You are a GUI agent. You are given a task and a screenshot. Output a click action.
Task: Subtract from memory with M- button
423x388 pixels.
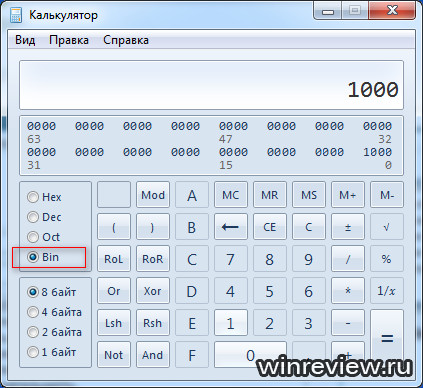pyautogui.click(x=387, y=195)
